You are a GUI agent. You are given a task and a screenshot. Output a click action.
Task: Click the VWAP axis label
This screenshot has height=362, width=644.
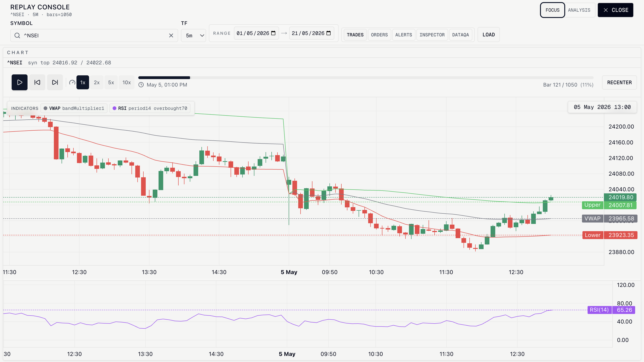tap(592, 219)
